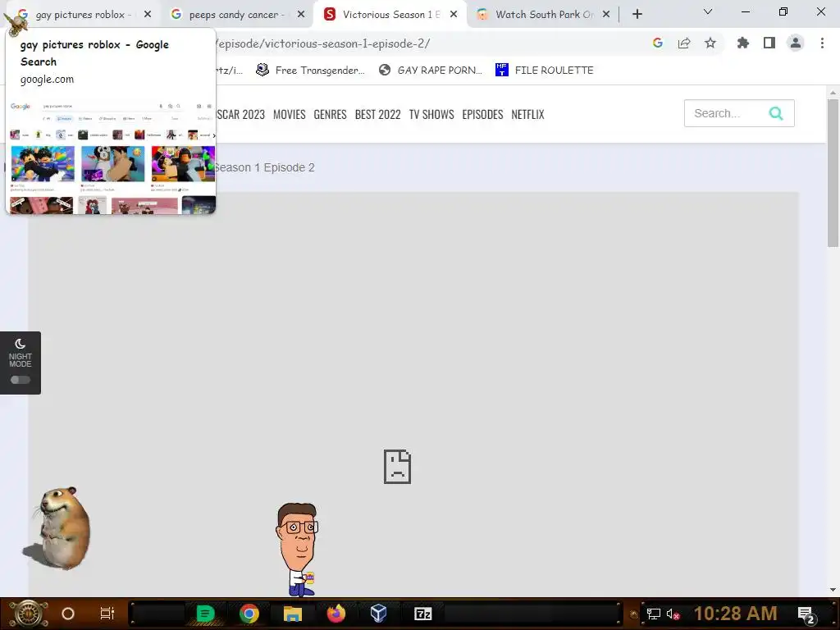Click the Google icon in address bar
Screen dimensions: 840x630
click(658, 43)
